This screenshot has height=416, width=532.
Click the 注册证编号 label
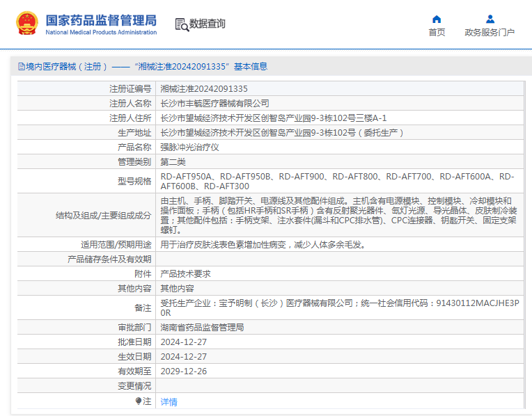point(130,89)
